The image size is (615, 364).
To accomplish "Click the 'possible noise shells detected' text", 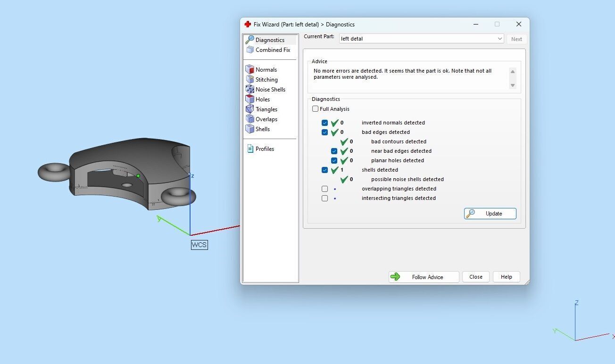I will (x=407, y=179).
